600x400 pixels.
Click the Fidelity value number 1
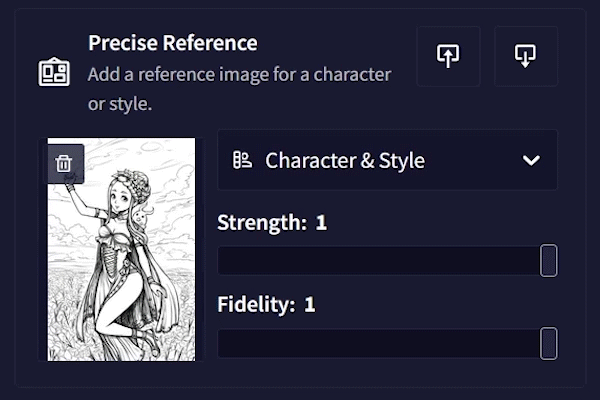[x=310, y=304]
